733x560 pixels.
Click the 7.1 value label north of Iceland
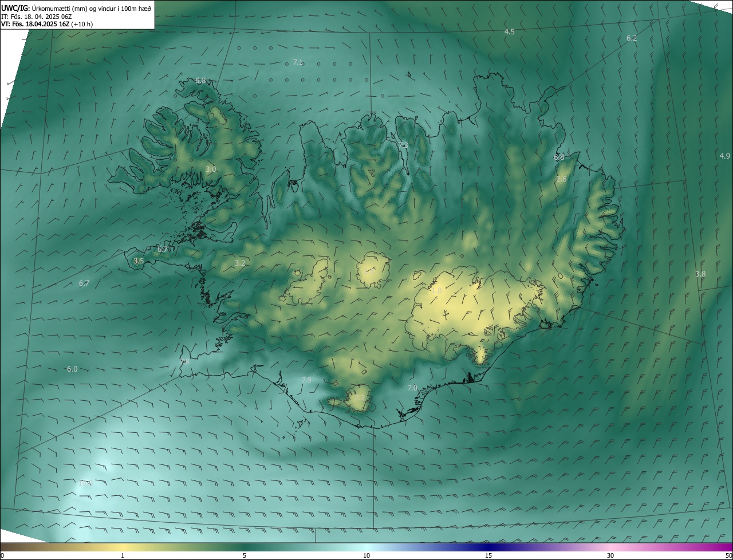(x=298, y=62)
